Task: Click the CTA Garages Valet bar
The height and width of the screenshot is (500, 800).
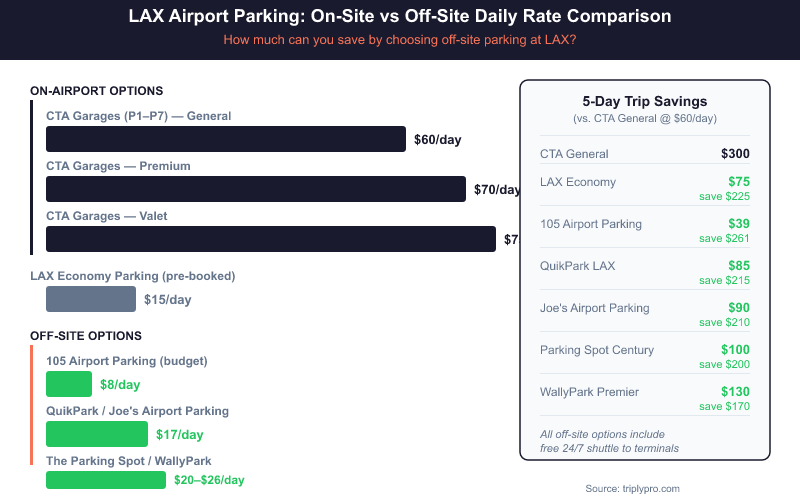Action: click(x=270, y=239)
